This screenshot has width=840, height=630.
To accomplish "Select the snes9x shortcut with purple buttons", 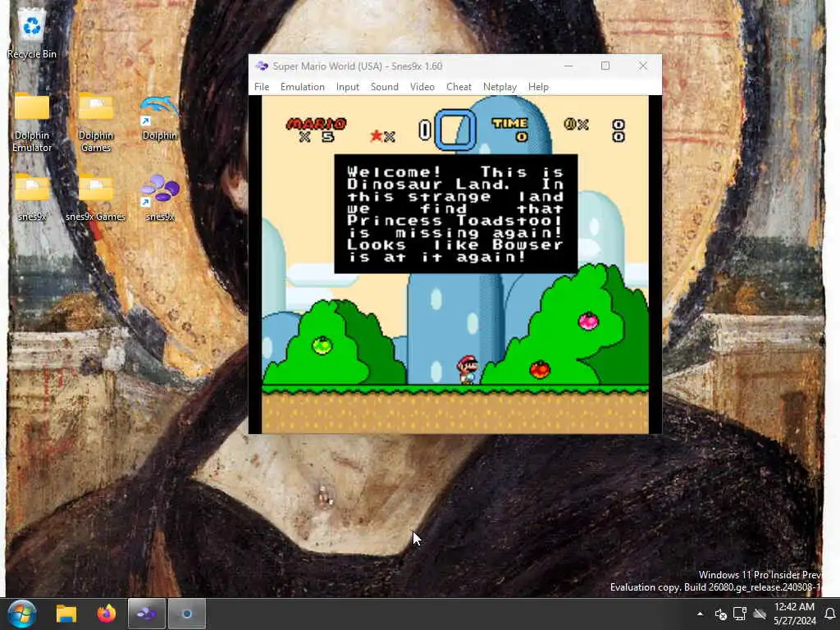I will (x=160, y=197).
